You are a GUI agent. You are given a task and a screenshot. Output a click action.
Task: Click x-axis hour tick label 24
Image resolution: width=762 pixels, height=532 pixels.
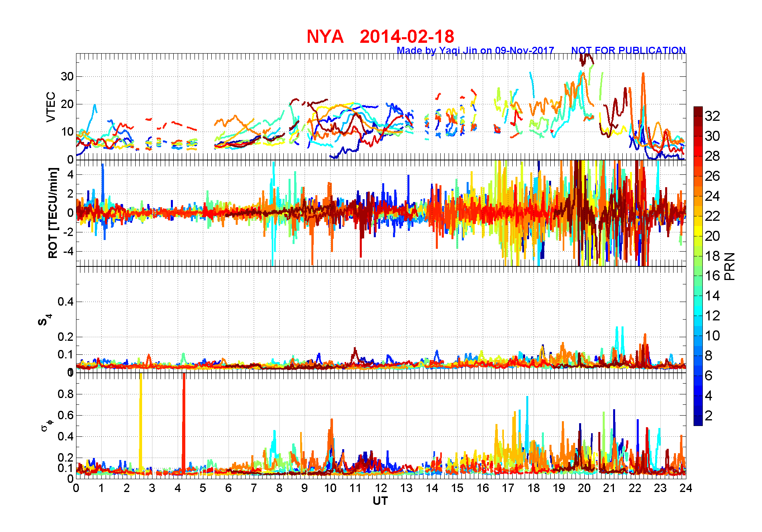click(x=686, y=488)
